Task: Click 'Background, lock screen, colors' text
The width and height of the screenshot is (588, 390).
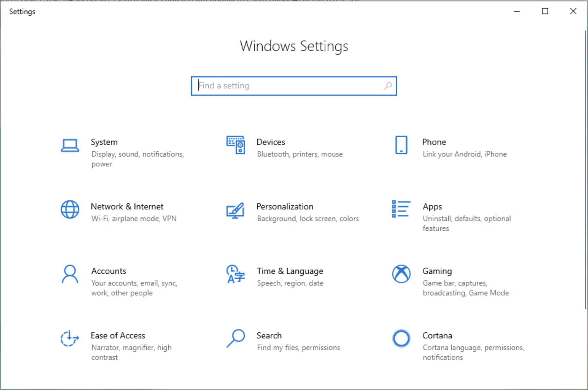Action: point(308,218)
